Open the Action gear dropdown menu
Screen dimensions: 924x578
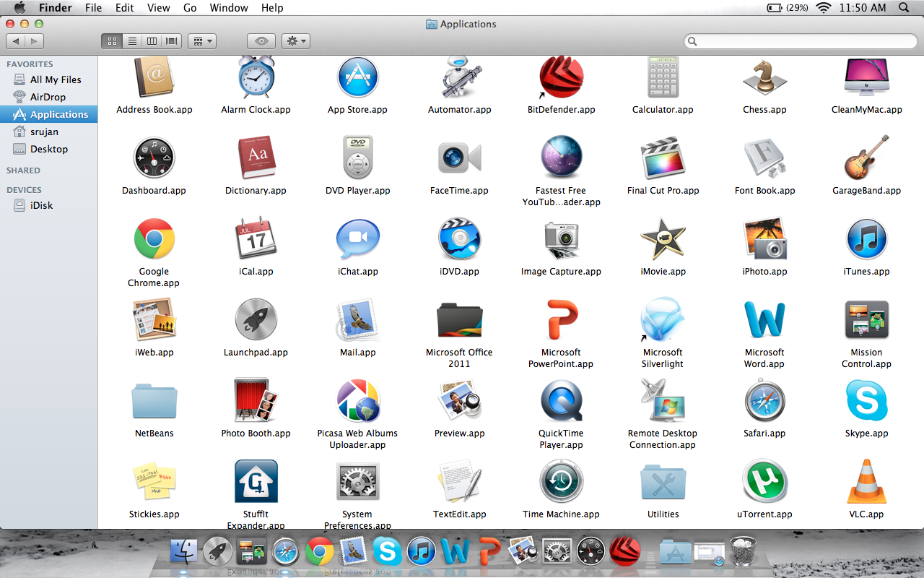(296, 41)
